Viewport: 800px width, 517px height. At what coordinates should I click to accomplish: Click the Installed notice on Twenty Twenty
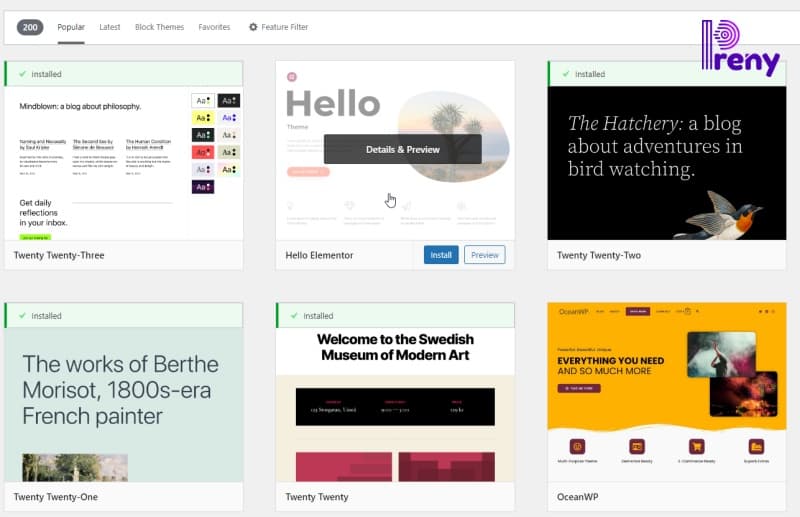[395, 316]
